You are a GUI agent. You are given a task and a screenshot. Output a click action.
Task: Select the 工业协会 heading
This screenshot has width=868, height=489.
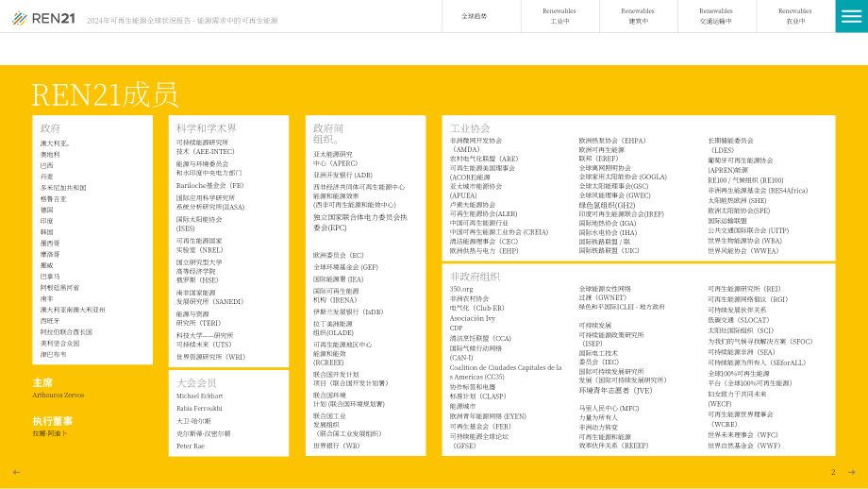470,128
